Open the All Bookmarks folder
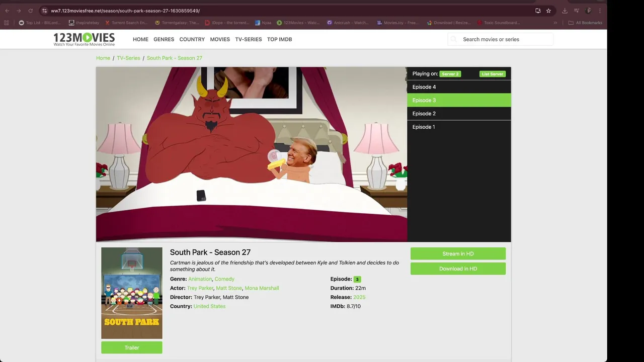 point(585,23)
